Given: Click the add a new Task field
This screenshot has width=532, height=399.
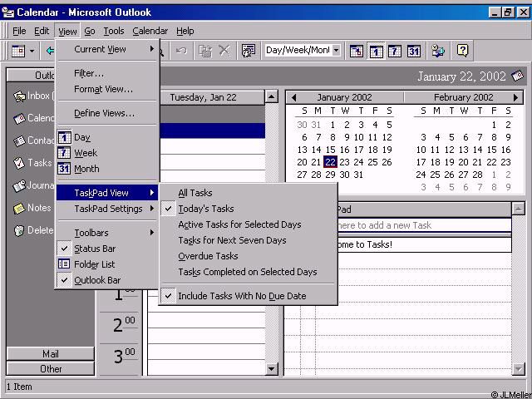Looking at the screenshot, I should [423, 225].
